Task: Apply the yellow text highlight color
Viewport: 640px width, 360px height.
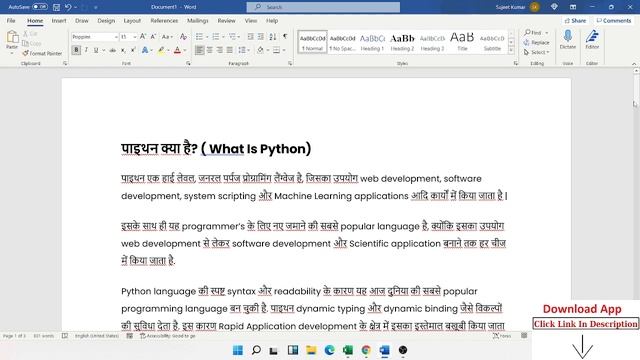Action: 161,50
